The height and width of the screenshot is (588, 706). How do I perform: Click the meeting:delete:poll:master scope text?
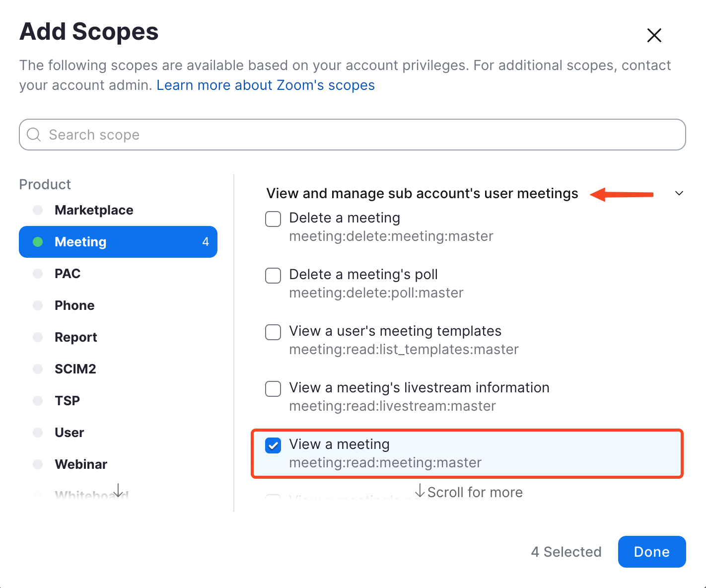point(376,293)
